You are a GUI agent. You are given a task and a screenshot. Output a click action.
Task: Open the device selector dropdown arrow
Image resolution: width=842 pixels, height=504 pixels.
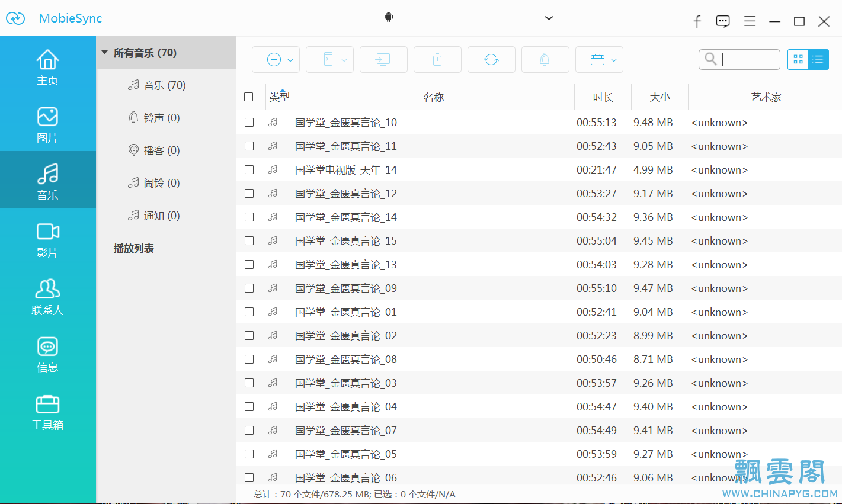pyautogui.click(x=549, y=18)
